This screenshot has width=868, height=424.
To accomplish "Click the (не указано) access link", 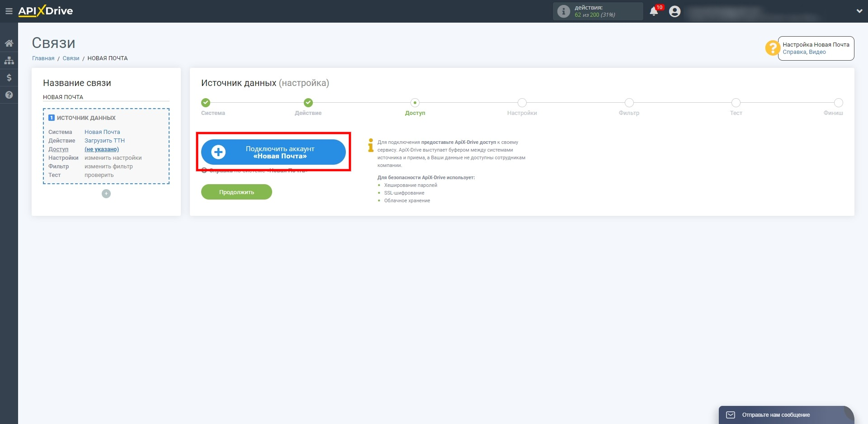I will (102, 149).
